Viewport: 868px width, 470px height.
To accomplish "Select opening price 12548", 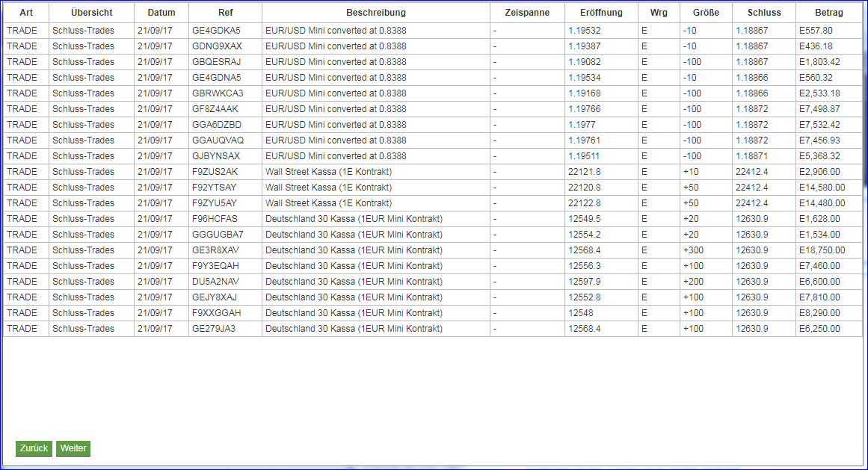I will (x=581, y=313).
